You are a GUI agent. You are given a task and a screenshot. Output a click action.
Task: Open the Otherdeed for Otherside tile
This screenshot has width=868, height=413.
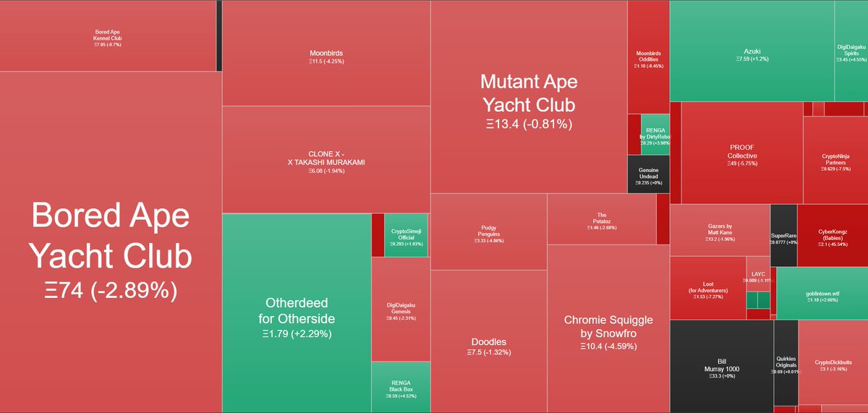click(x=297, y=313)
